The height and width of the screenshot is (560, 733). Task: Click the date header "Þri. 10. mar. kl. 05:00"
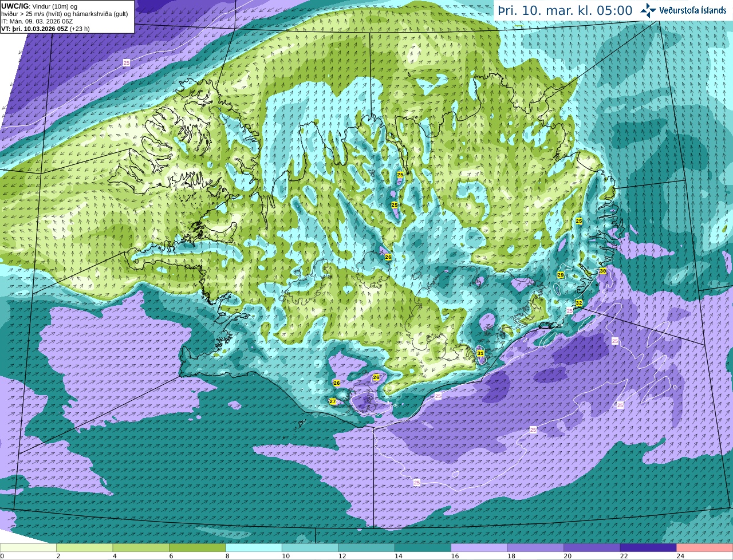(565, 10)
